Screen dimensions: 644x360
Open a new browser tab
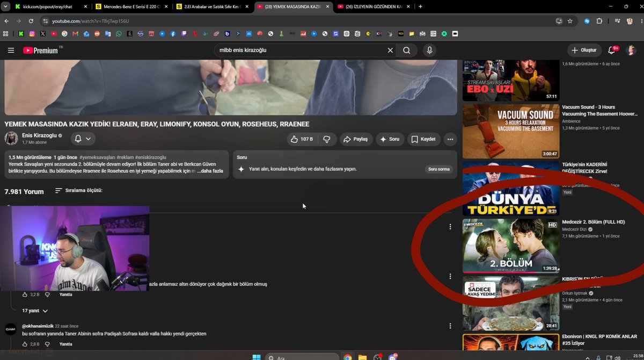tap(420, 6)
